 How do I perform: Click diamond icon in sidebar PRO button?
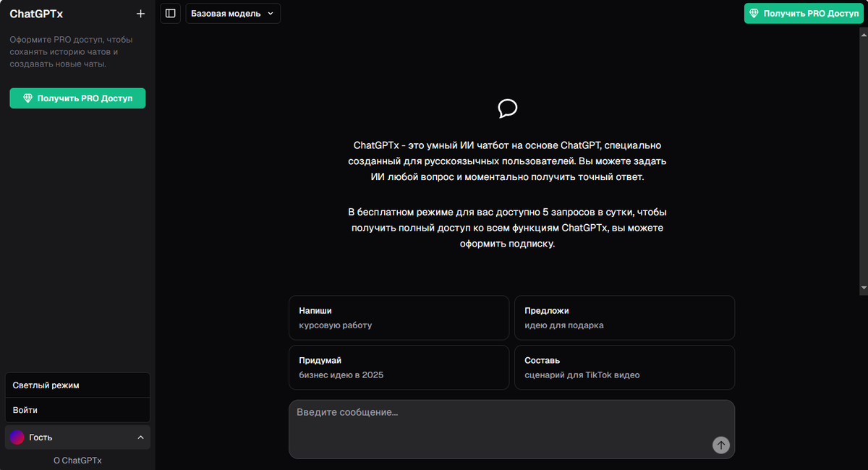[28, 98]
